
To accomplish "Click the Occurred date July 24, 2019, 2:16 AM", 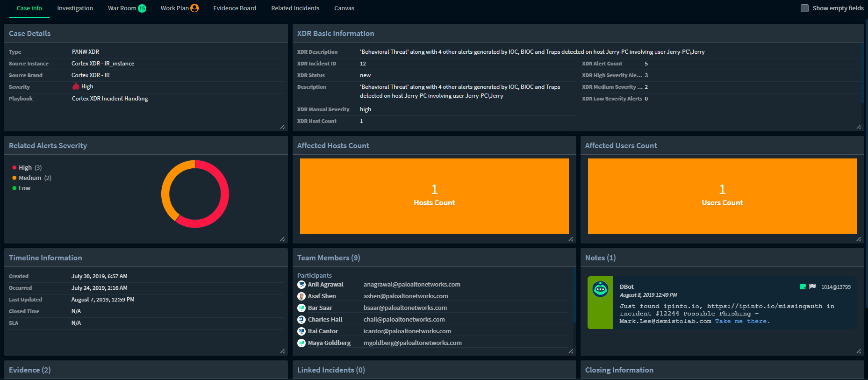I will [100, 288].
